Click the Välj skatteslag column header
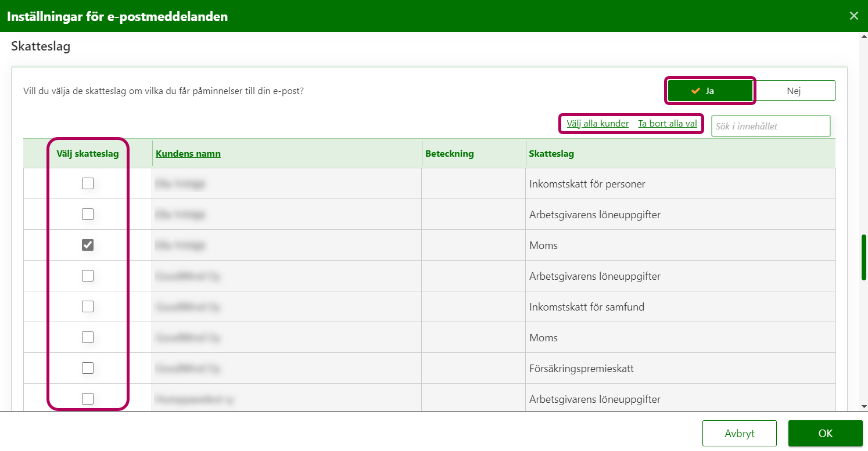 click(88, 154)
